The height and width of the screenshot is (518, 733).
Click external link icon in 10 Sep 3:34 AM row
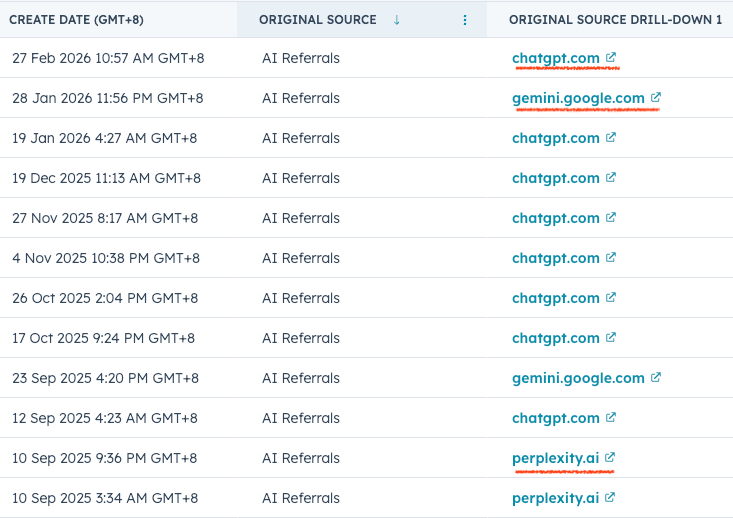click(610, 497)
